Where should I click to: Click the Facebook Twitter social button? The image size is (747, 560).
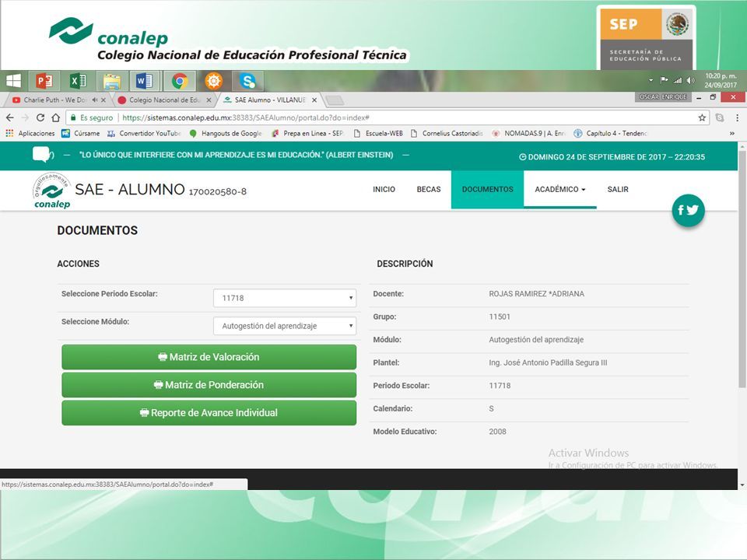tap(689, 210)
